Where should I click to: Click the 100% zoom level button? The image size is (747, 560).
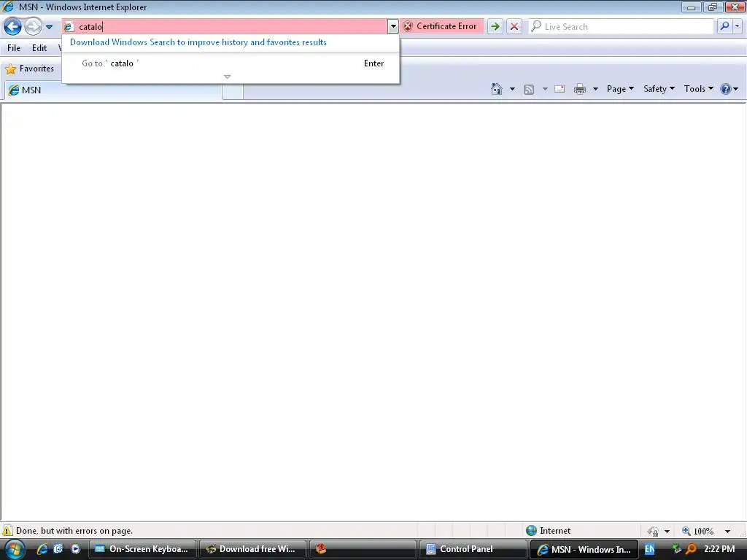click(x=698, y=531)
